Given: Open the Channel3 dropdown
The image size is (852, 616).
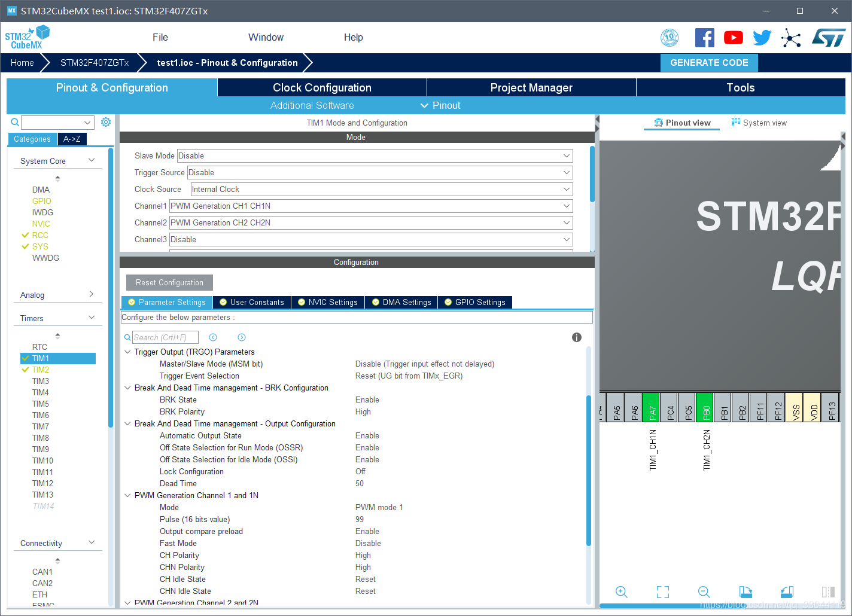Looking at the screenshot, I should (x=371, y=239).
